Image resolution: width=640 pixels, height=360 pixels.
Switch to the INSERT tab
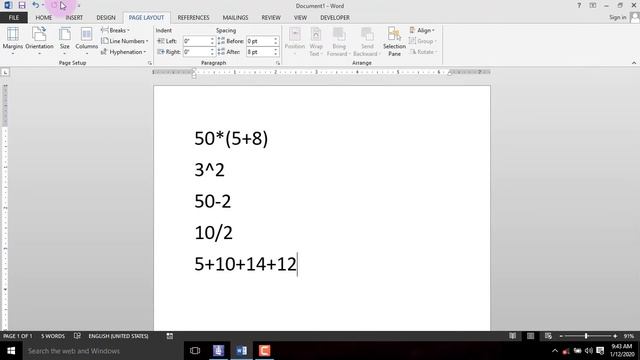click(x=74, y=18)
